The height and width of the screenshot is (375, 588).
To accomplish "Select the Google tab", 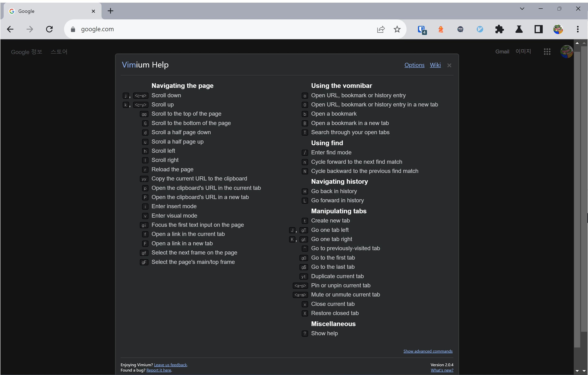I will (49, 11).
